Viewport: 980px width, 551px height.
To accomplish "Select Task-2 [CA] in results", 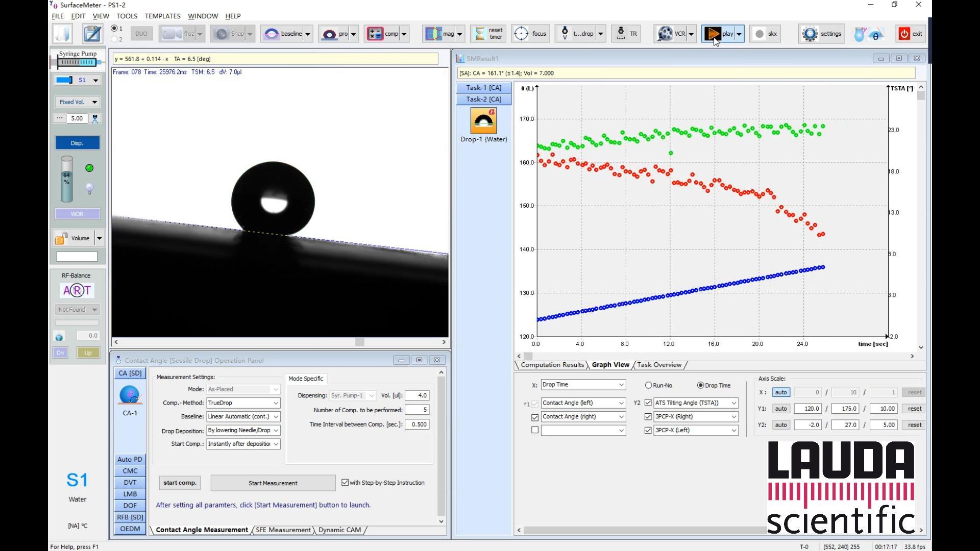I will coord(483,99).
